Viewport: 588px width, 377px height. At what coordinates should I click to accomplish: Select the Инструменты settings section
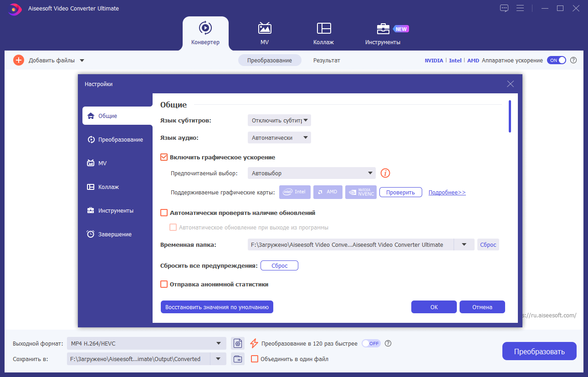point(117,210)
